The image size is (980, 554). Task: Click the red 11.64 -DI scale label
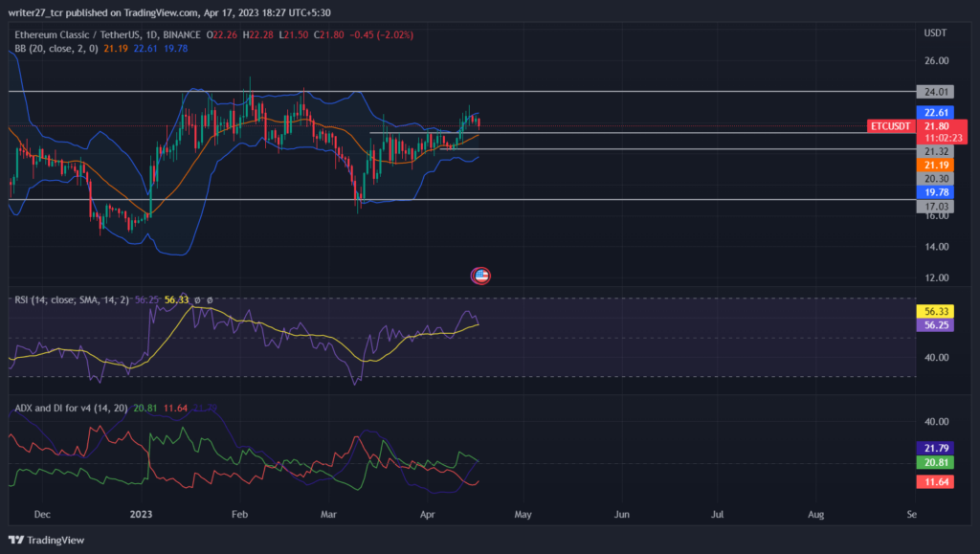tap(935, 481)
